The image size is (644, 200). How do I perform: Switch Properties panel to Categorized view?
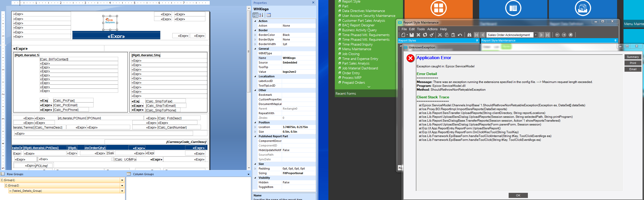coord(256,15)
